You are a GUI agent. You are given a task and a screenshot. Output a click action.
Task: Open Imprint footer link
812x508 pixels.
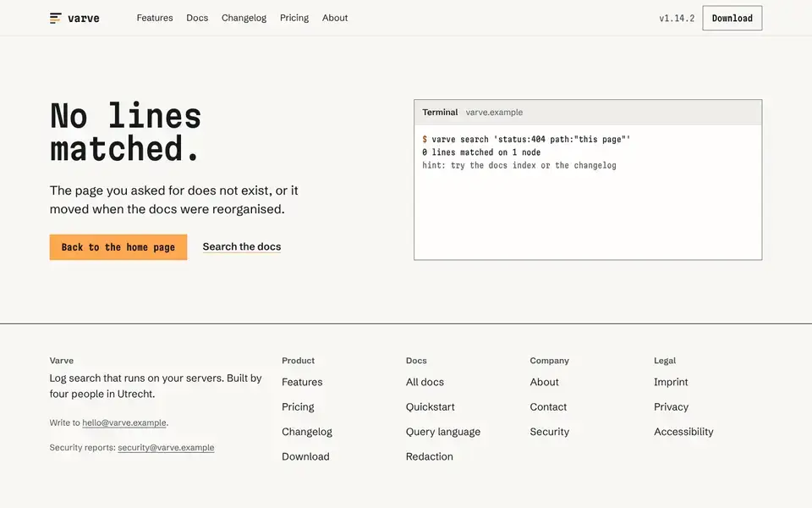point(671,382)
